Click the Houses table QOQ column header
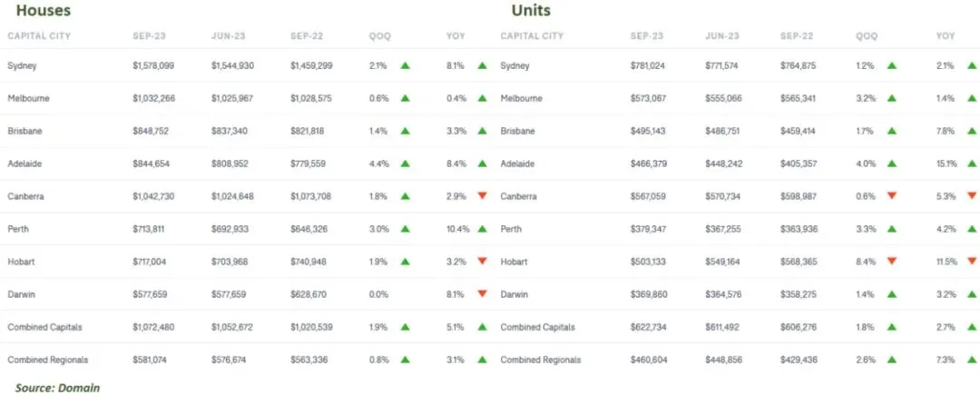This screenshot has width=980, height=406. click(381, 36)
